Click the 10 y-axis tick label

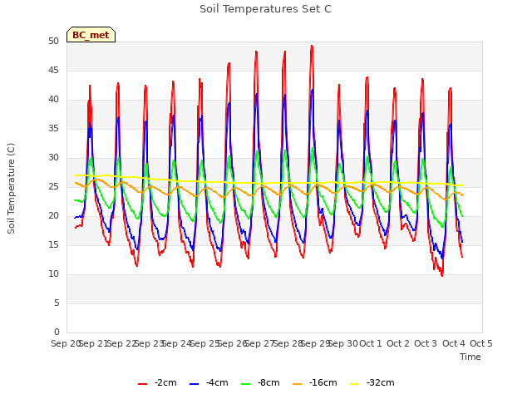(53, 274)
